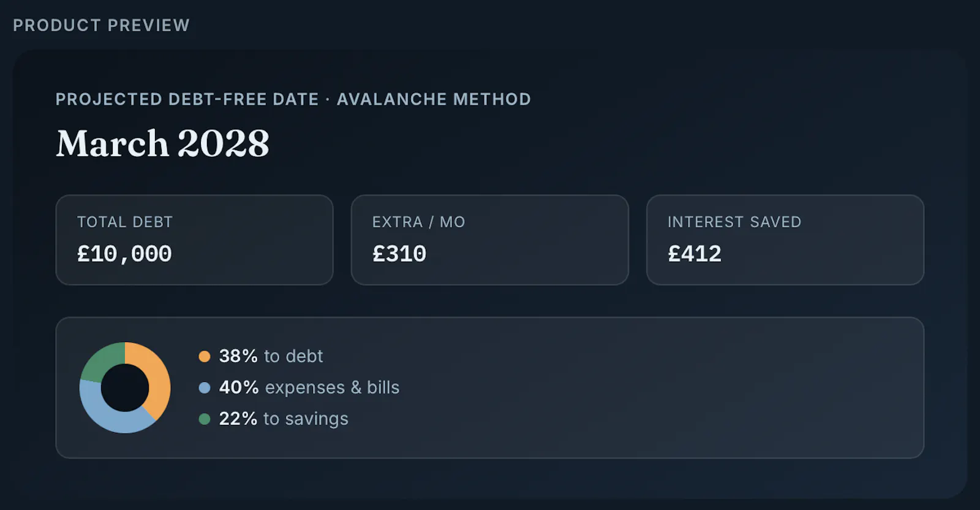Click the orange debt legend dot

[x=205, y=356]
